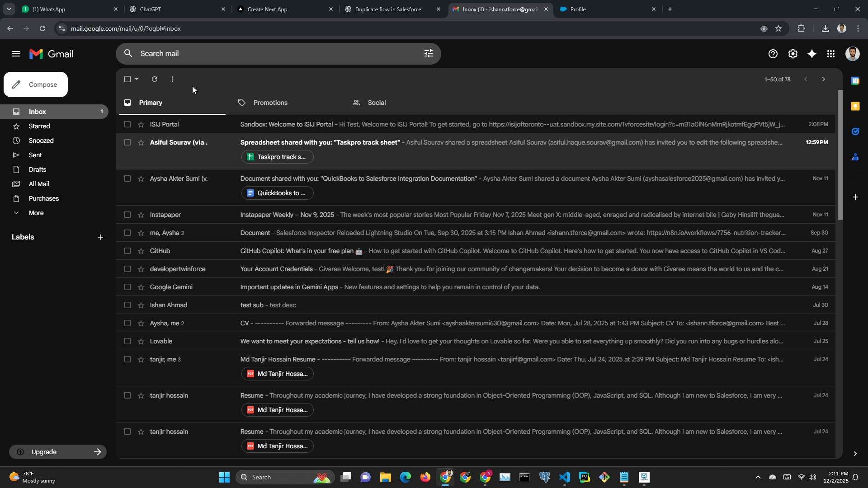Image resolution: width=868 pixels, height=488 pixels.
Task: Open the Google apps grid icon
Action: [831, 54]
